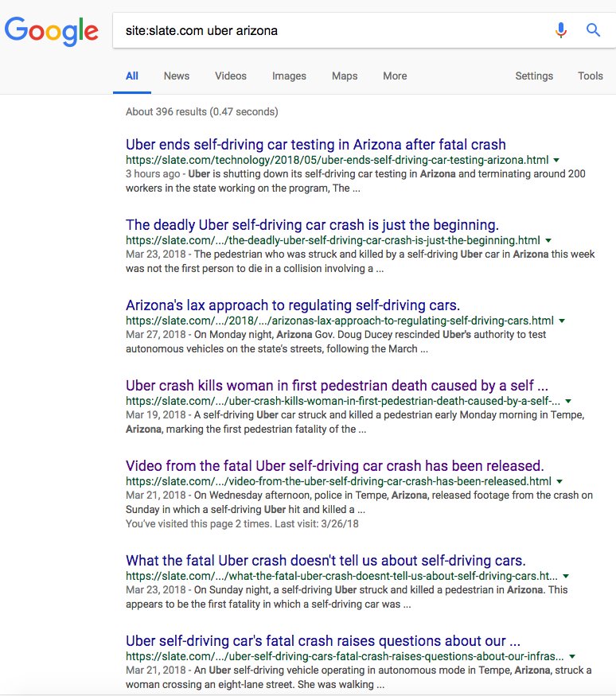This screenshot has height=696, width=616.
Task: Switch to the Images tab
Action: [289, 76]
